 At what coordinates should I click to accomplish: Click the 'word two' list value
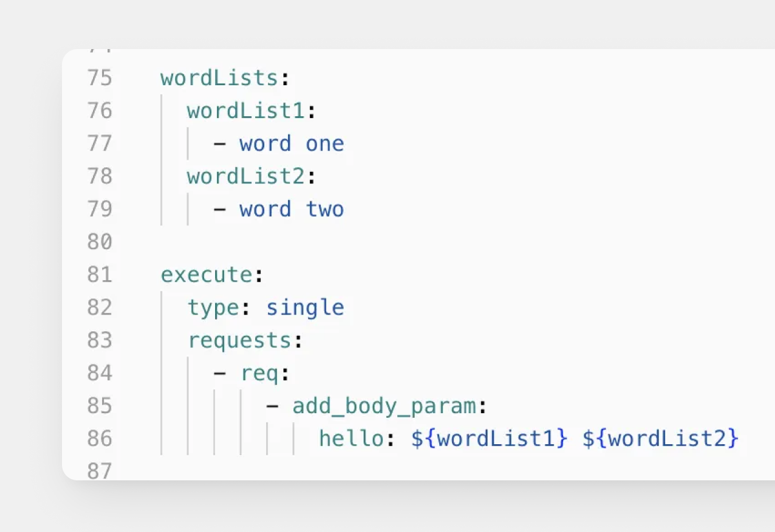point(291,210)
